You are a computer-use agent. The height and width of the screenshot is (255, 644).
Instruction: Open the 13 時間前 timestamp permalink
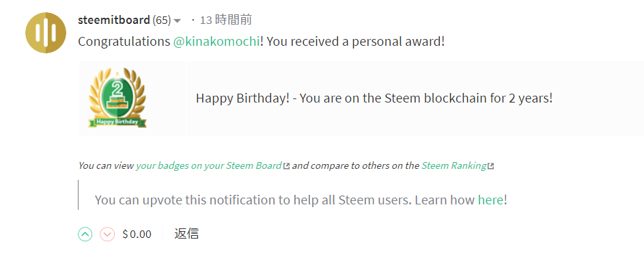(x=225, y=20)
